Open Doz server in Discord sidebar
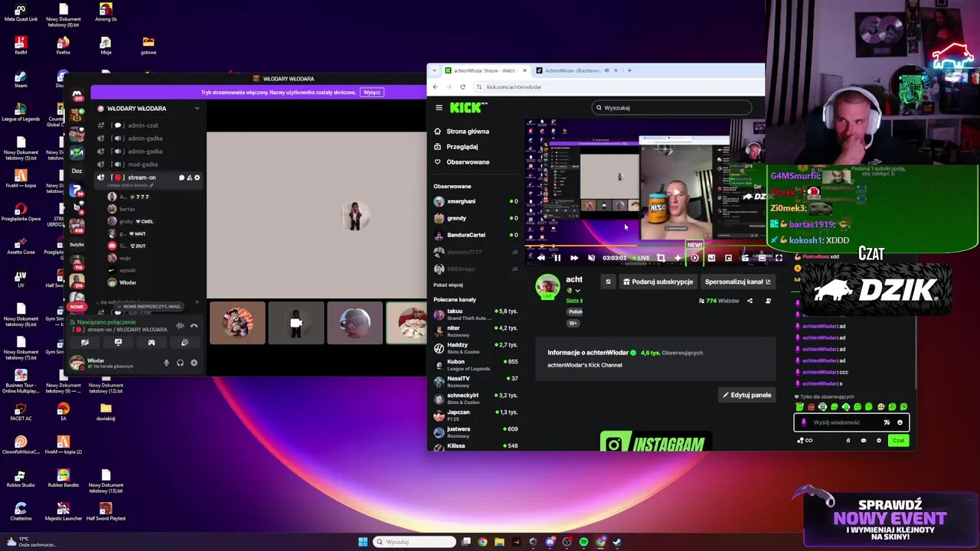980x551 pixels. tap(77, 171)
